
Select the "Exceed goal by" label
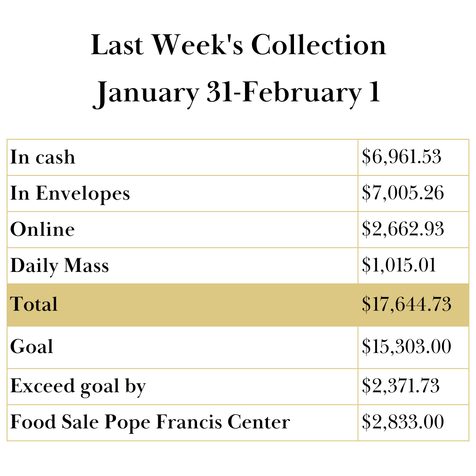tap(78, 387)
